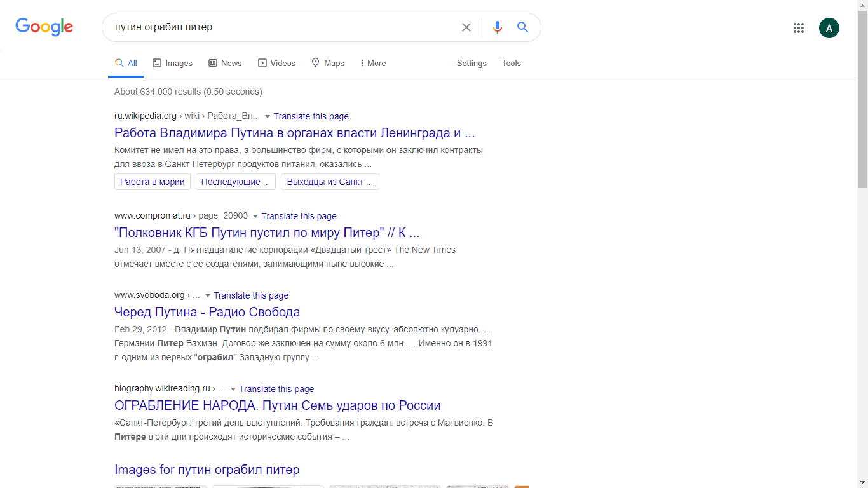Click the scrollbar down arrow
Screen dimensions: 868x488
(862, 483)
